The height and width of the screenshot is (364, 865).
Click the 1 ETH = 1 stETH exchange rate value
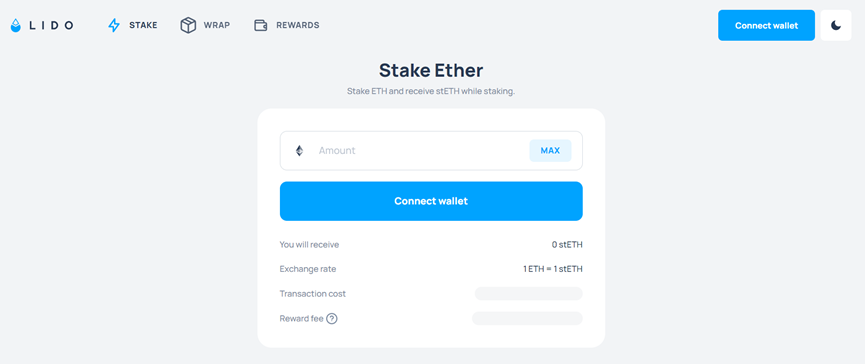tap(553, 269)
